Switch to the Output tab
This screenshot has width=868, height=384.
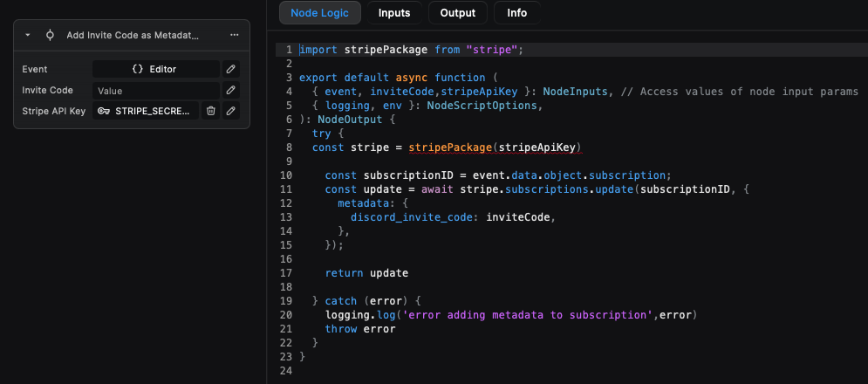458,13
